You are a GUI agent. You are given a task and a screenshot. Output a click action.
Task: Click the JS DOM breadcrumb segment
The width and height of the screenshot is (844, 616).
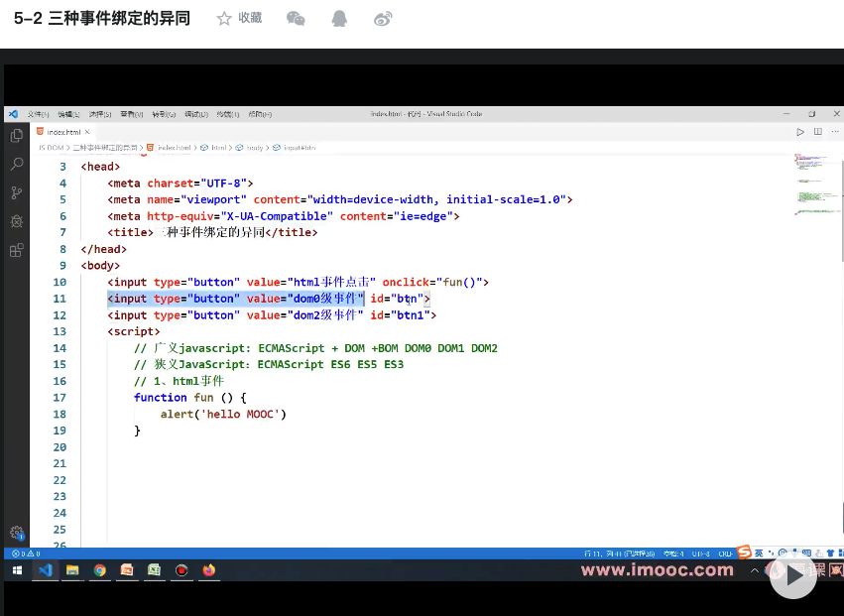pos(52,148)
